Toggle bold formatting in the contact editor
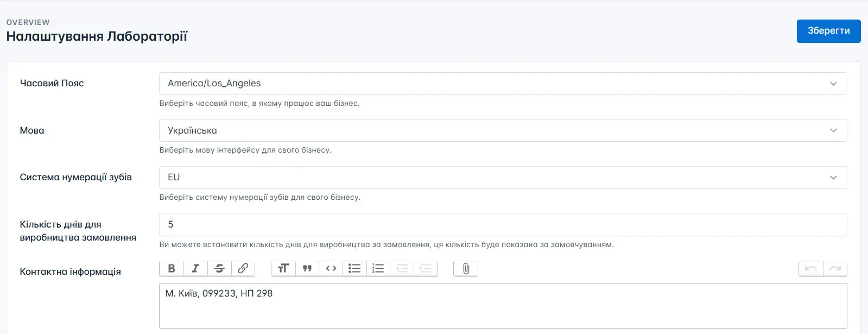 (172, 268)
